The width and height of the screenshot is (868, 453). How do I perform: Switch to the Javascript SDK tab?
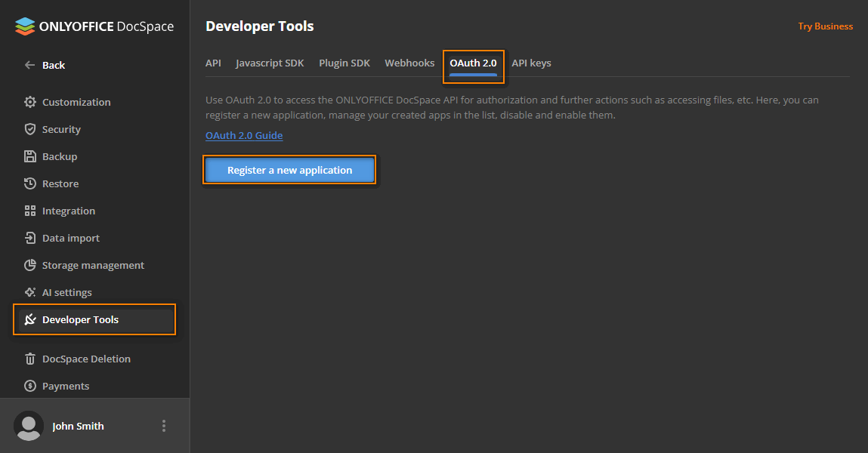[x=270, y=63]
